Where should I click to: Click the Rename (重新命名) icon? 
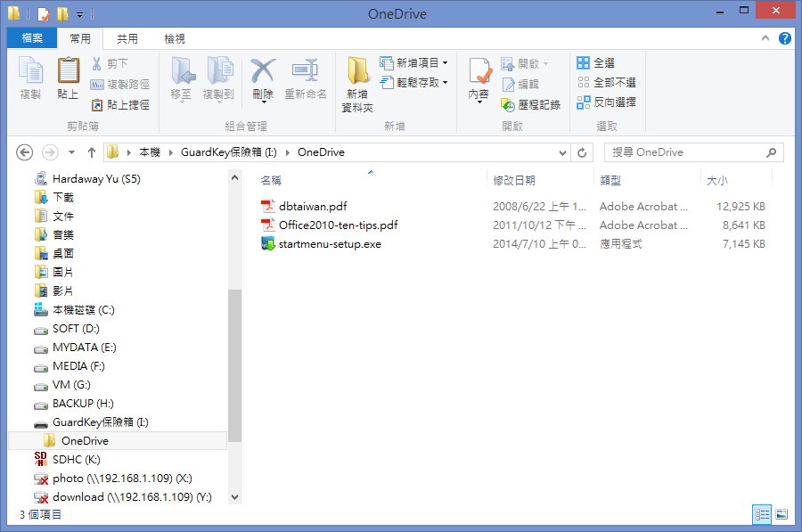pyautogui.click(x=306, y=70)
